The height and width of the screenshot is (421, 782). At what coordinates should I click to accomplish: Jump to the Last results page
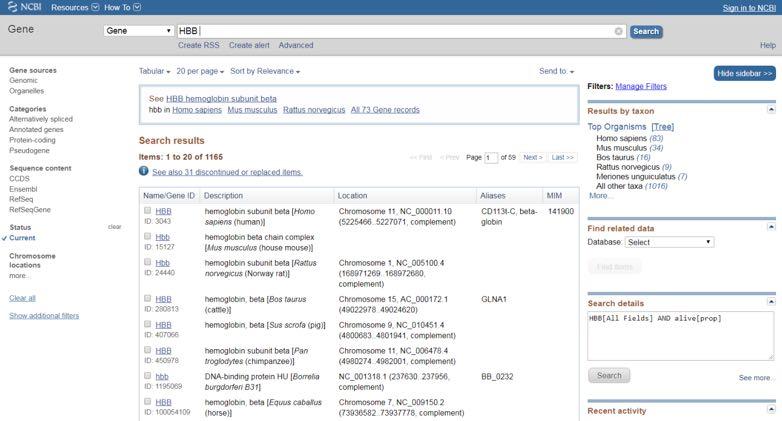tap(562, 157)
